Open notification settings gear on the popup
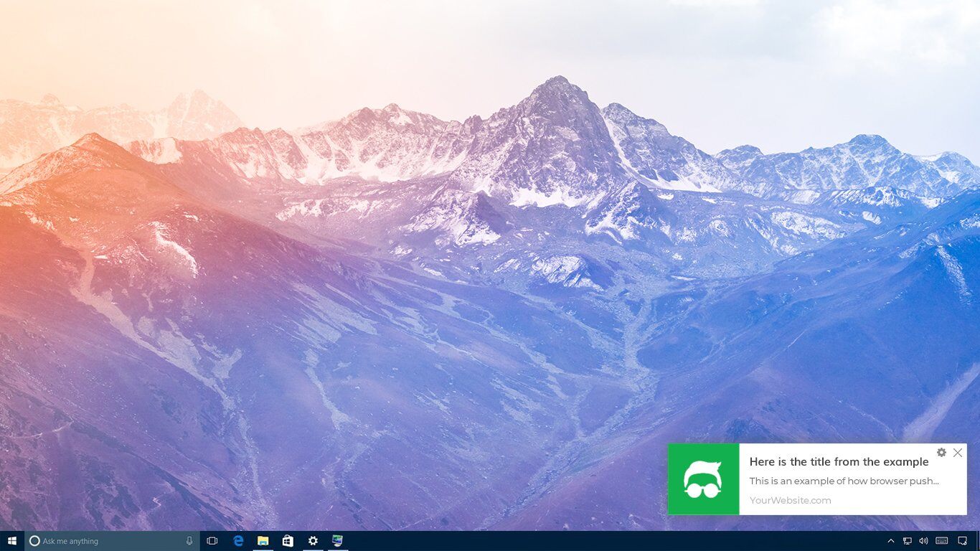Viewport: 980px width, 551px height. pos(941,453)
